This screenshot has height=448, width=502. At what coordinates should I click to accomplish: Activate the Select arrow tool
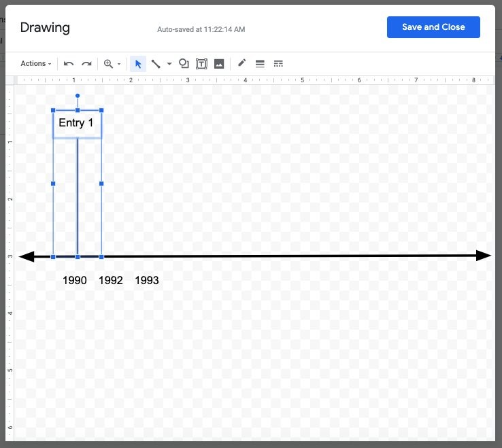tap(138, 64)
